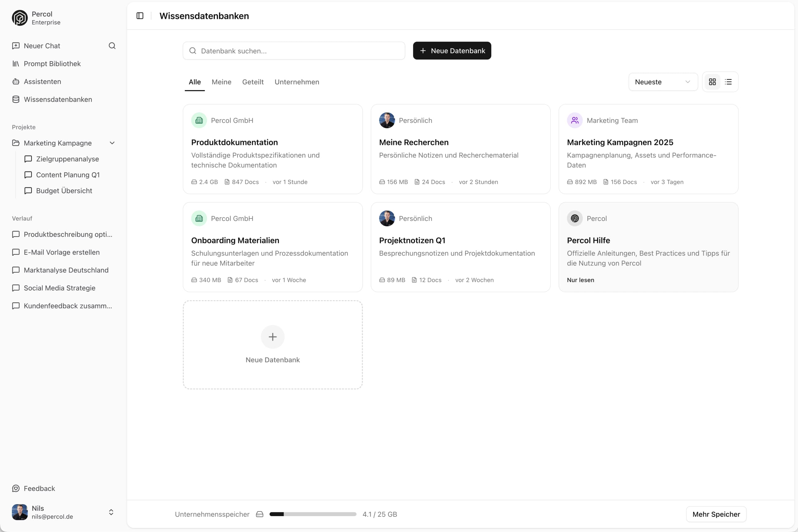
Task: Switch to the Geteilt tab
Action: tap(253, 82)
